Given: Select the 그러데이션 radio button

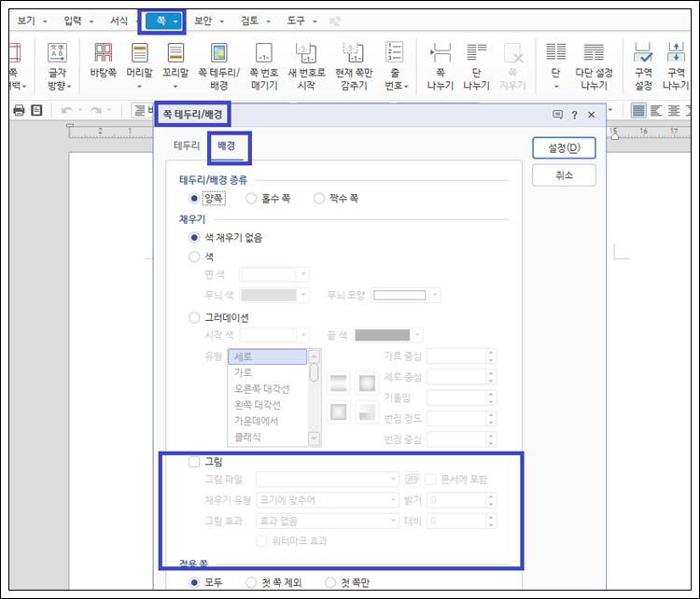Looking at the screenshot, I should click(194, 317).
